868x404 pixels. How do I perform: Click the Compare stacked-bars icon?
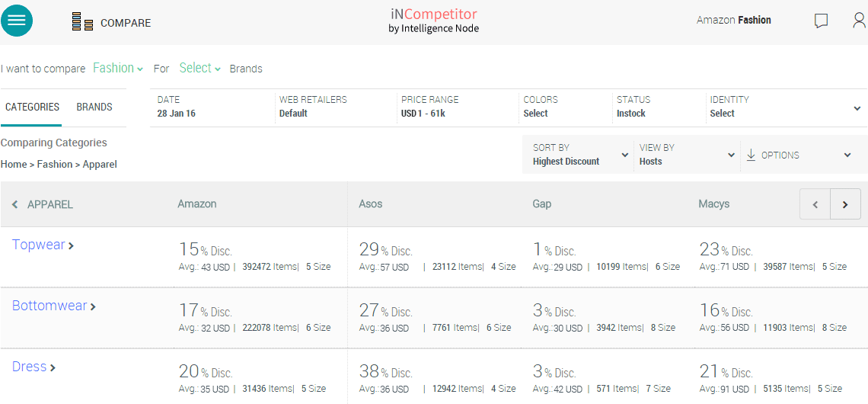82,22
